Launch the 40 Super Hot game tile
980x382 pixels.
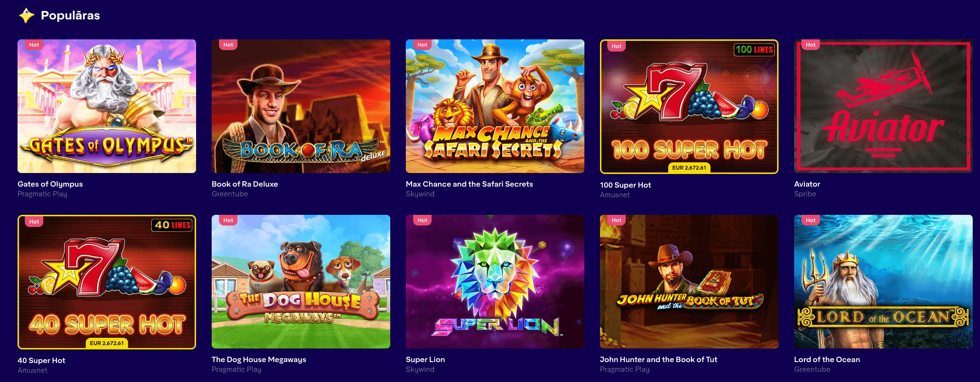click(x=107, y=282)
